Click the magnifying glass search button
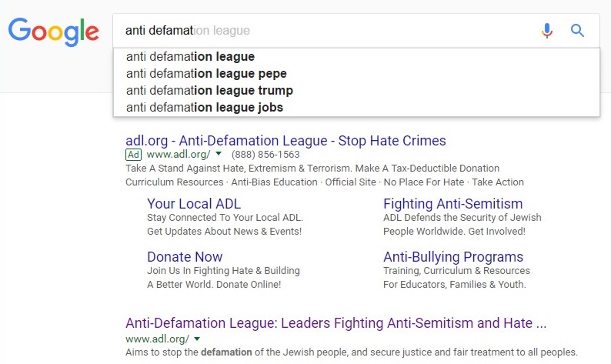Screen dimensions: 611x364 577,31
